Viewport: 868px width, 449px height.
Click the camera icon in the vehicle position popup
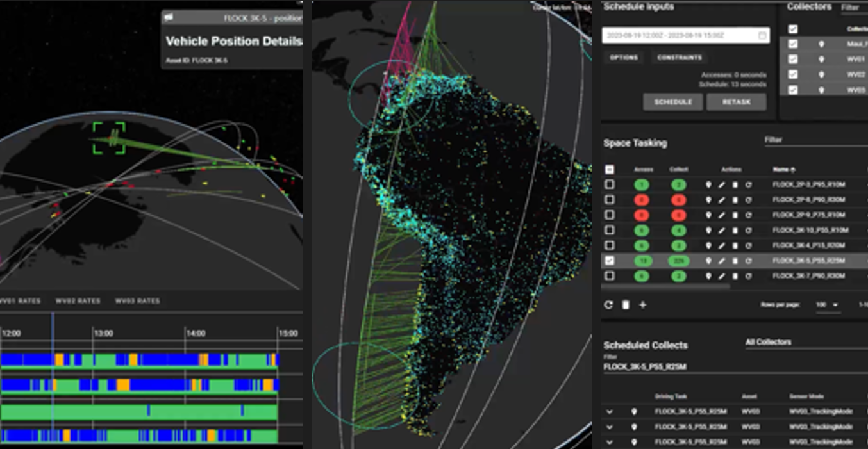(169, 18)
